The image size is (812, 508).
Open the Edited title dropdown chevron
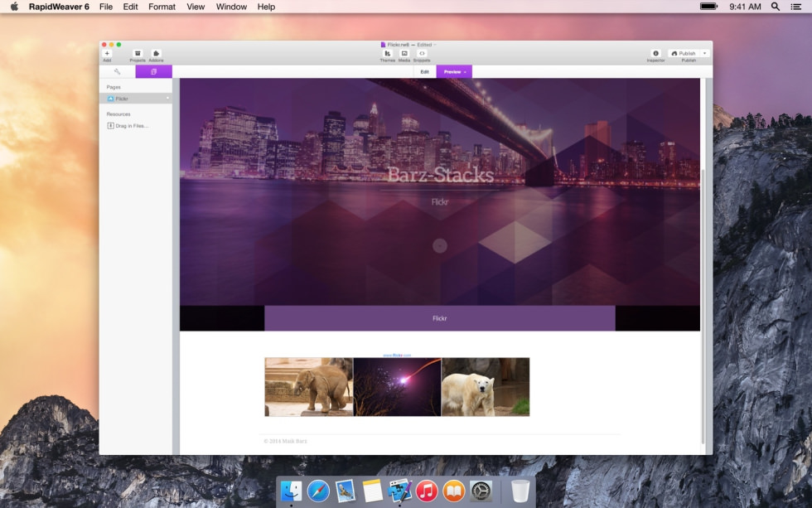434,45
